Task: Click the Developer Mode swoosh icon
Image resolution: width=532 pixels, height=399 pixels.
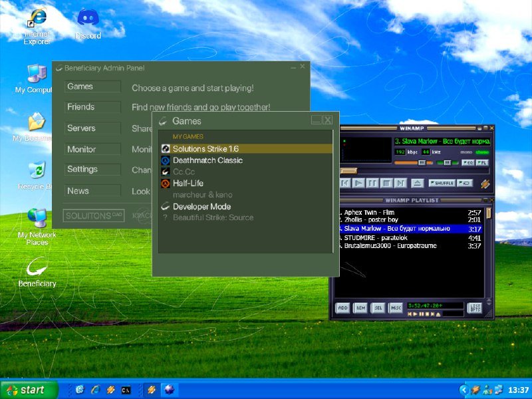Action: 165,206
